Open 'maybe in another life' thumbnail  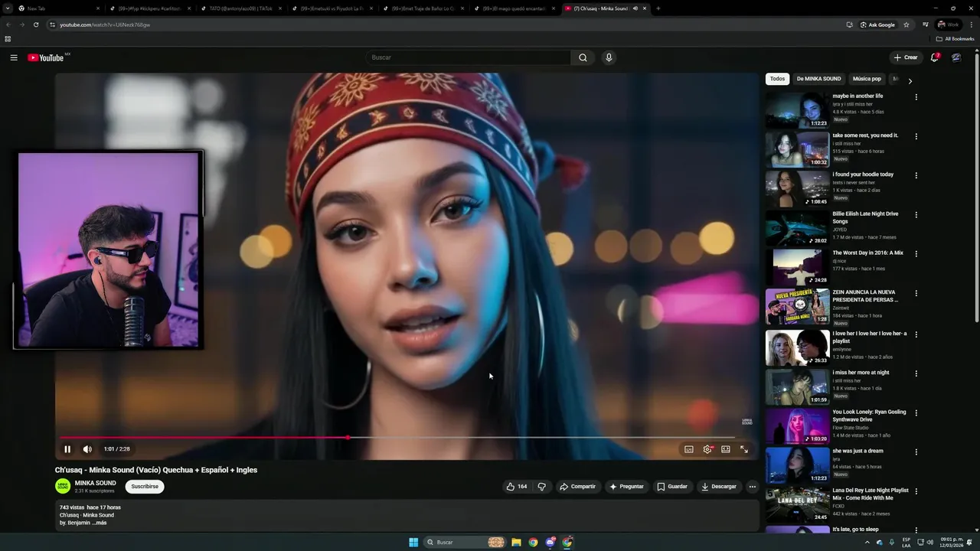coord(797,110)
